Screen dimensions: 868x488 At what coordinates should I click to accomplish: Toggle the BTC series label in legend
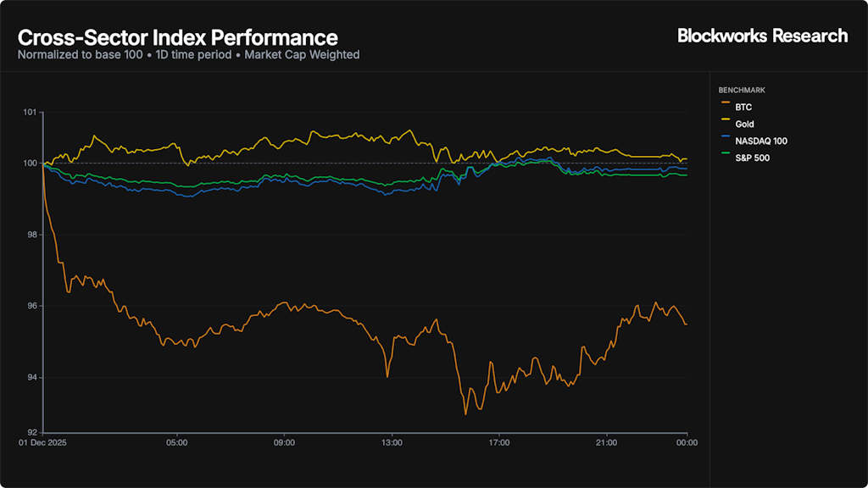(743, 108)
